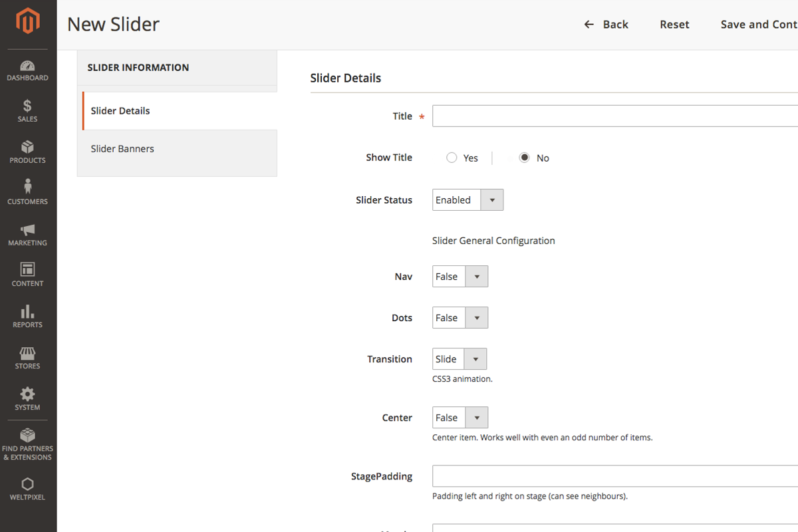The width and height of the screenshot is (798, 532).
Task: Click the Magento logo icon
Action: tap(28, 22)
